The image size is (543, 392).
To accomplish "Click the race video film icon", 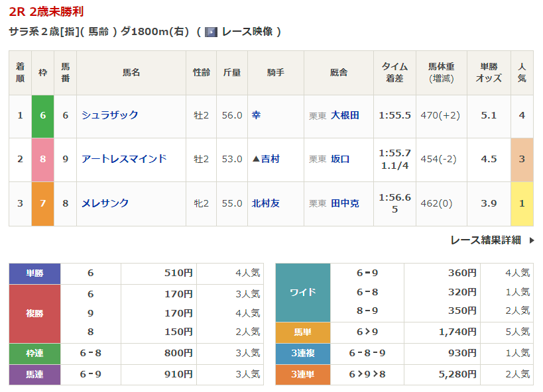I will click(211, 32).
